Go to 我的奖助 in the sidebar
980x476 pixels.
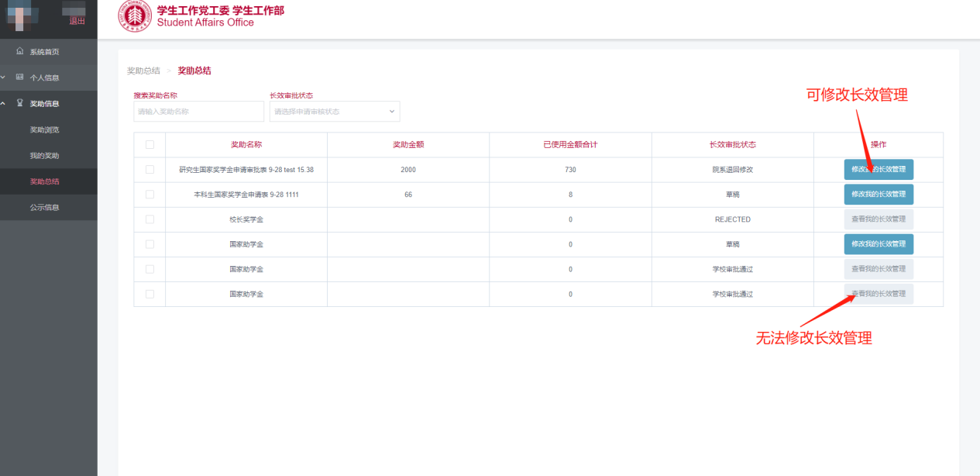tap(44, 156)
